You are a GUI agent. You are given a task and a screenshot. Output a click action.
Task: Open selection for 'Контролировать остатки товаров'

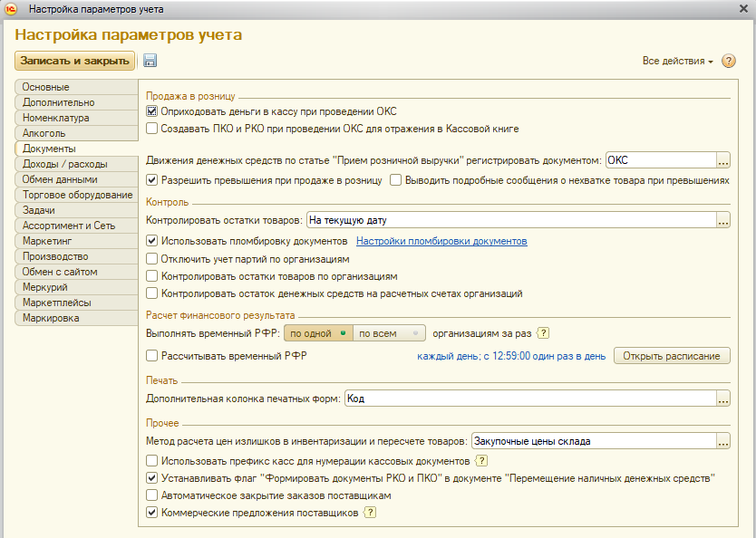point(722,220)
